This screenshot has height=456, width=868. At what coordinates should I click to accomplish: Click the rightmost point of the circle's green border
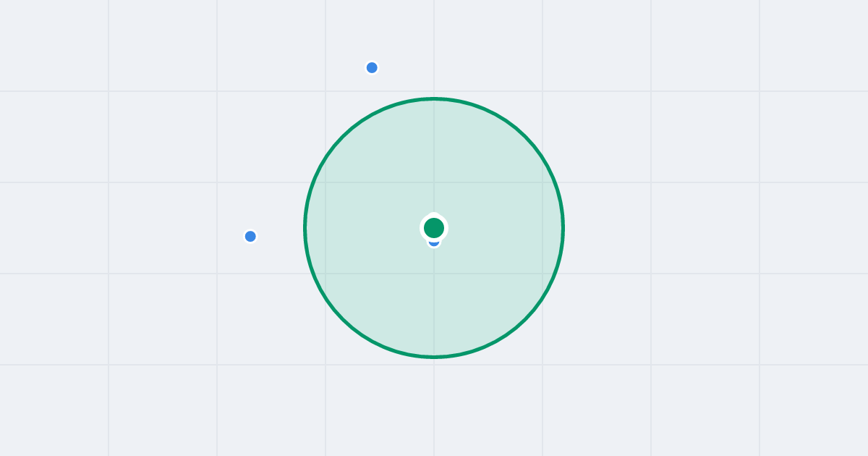pyautogui.click(x=563, y=228)
